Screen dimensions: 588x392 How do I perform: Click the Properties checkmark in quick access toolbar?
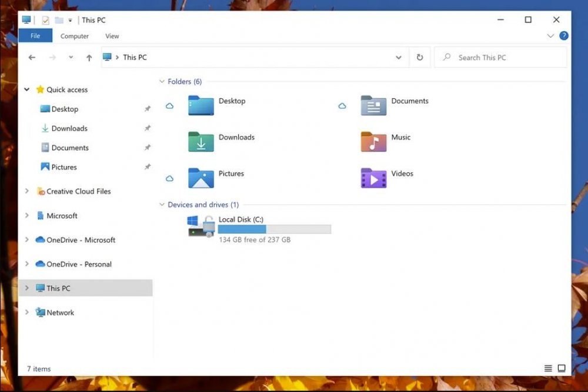tap(45, 20)
